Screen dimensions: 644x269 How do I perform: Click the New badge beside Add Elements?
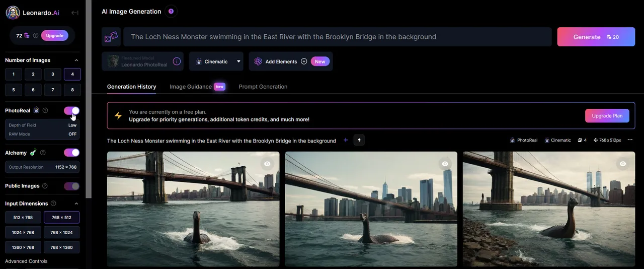(320, 61)
